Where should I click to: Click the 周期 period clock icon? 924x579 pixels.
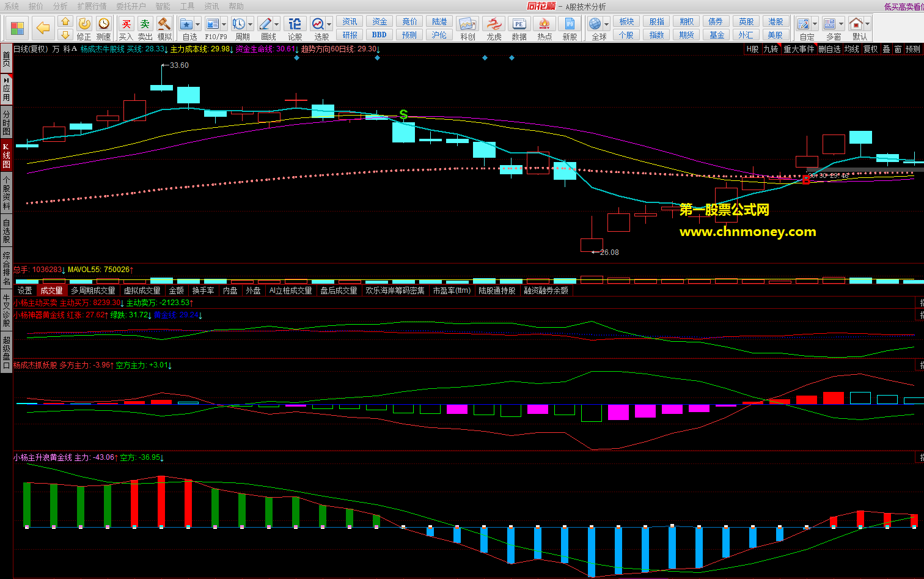238,23
